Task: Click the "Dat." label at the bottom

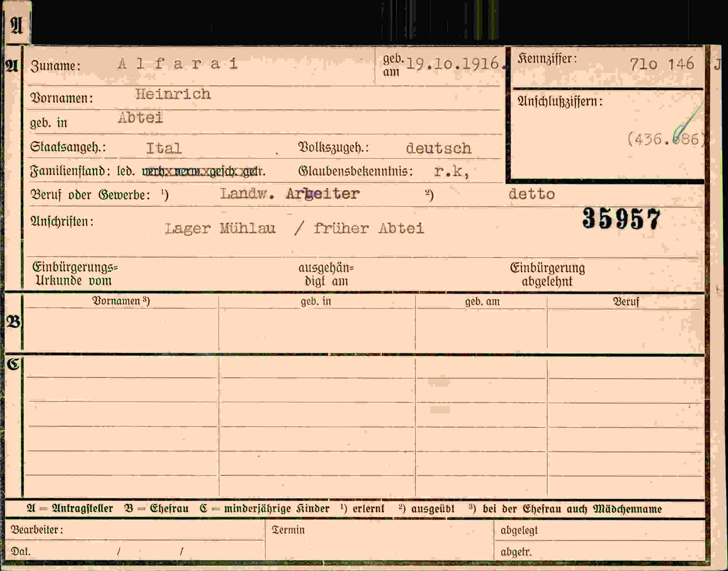Action: (x=21, y=552)
